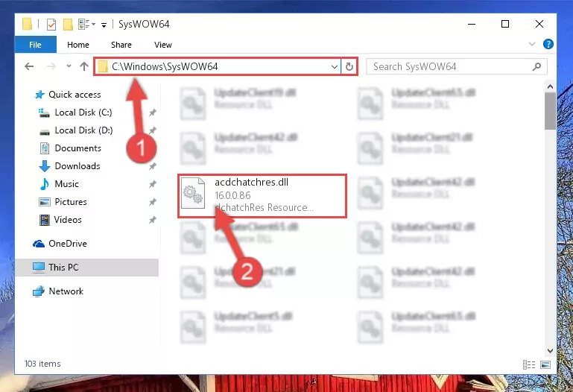Click the Downloads blue arrow icon
The width and height of the screenshot is (573, 392).
(45, 166)
